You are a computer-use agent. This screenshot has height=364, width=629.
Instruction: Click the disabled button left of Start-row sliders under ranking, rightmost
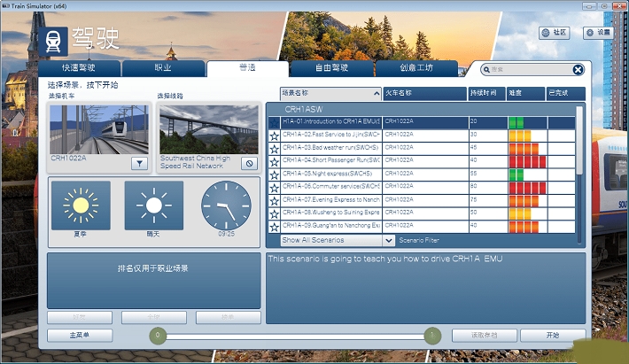tap(229, 317)
